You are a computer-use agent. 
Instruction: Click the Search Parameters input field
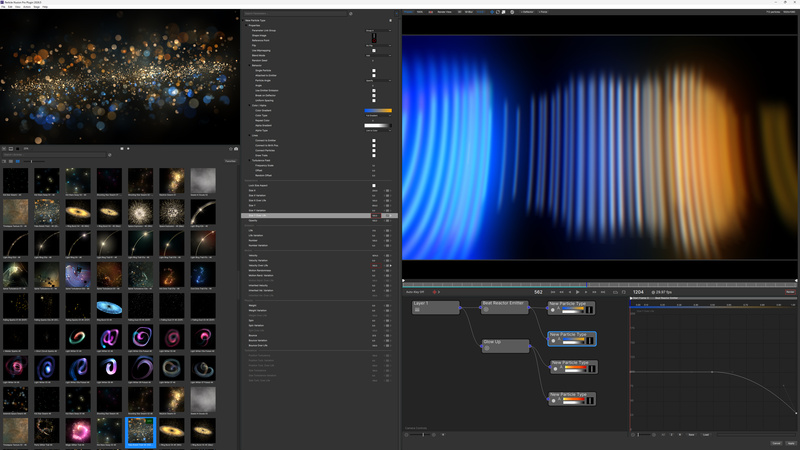pyautogui.click(x=295, y=14)
